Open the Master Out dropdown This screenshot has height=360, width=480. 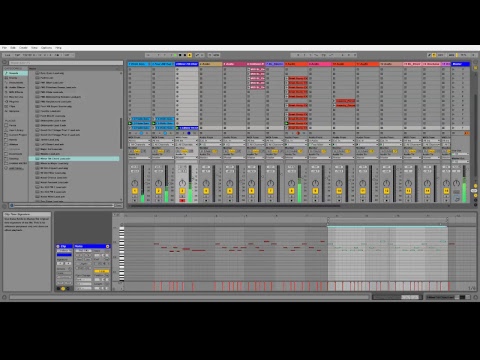coord(460,161)
